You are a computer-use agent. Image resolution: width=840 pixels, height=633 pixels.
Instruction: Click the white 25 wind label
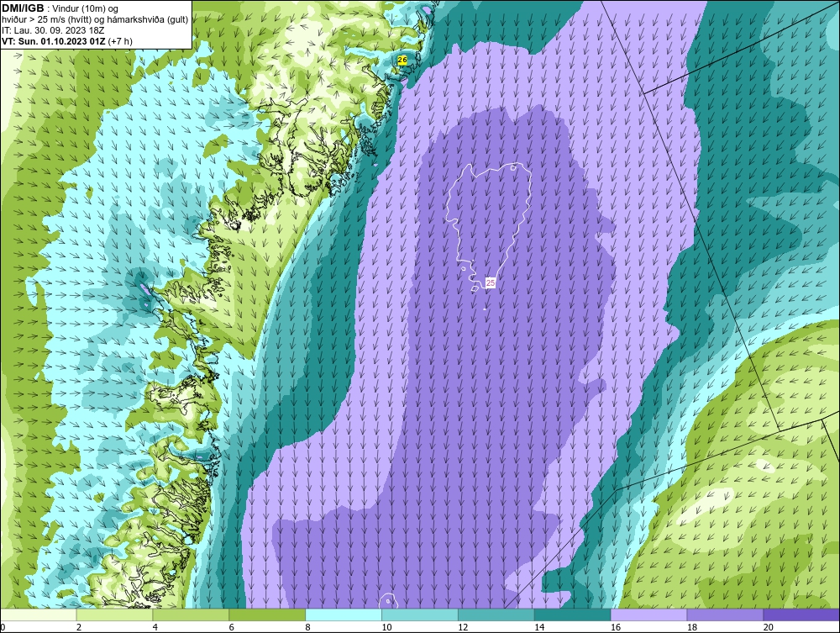click(491, 282)
